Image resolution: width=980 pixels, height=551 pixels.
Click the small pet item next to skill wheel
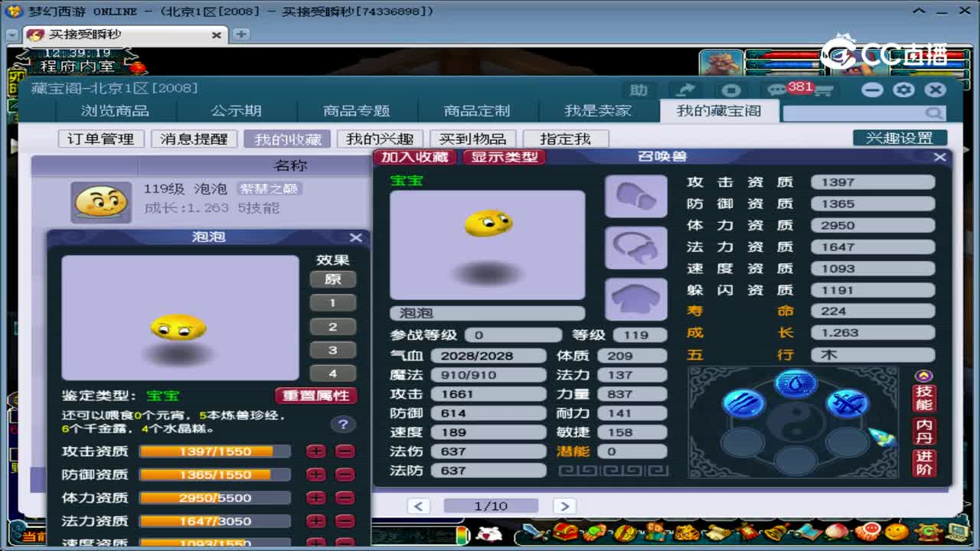pyautogui.click(x=881, y=437)
